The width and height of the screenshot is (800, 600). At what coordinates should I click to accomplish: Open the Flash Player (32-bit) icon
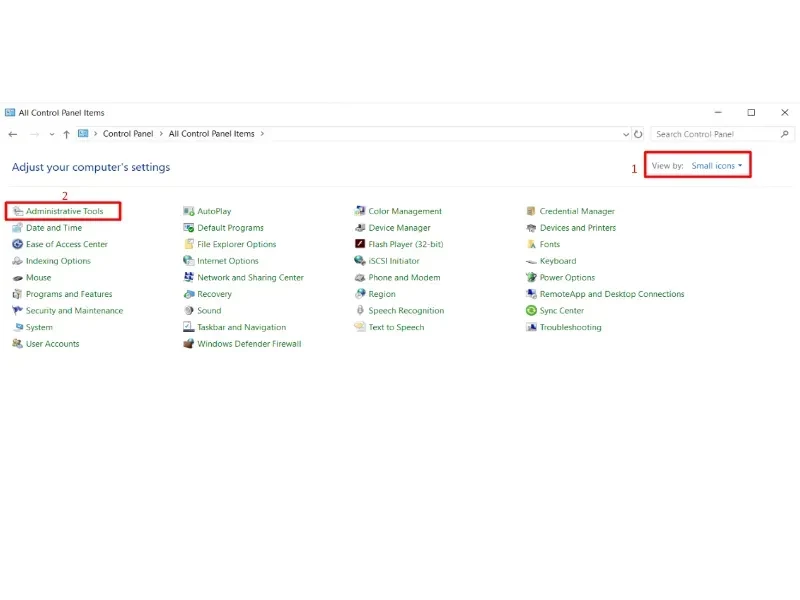click(x=360, y=244)
